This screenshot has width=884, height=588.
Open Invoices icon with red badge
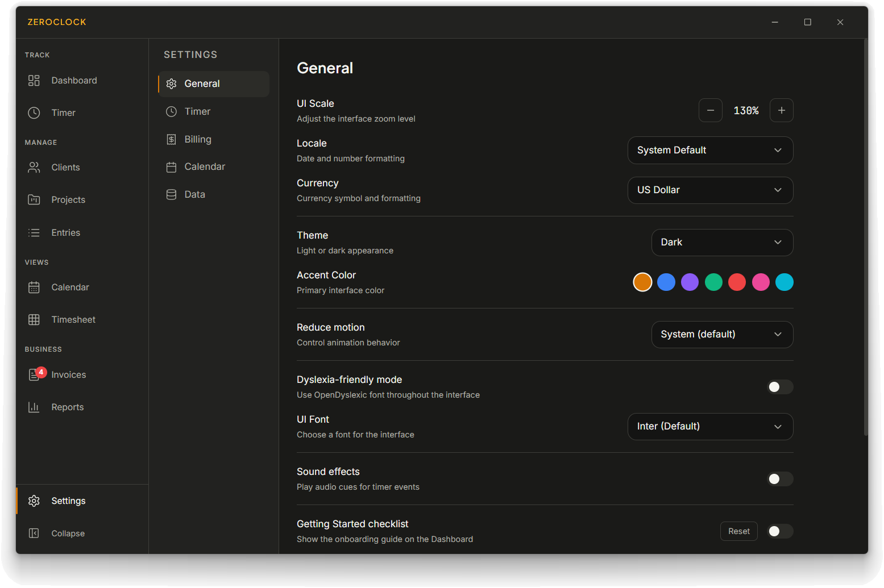click(x=35, y=375)
